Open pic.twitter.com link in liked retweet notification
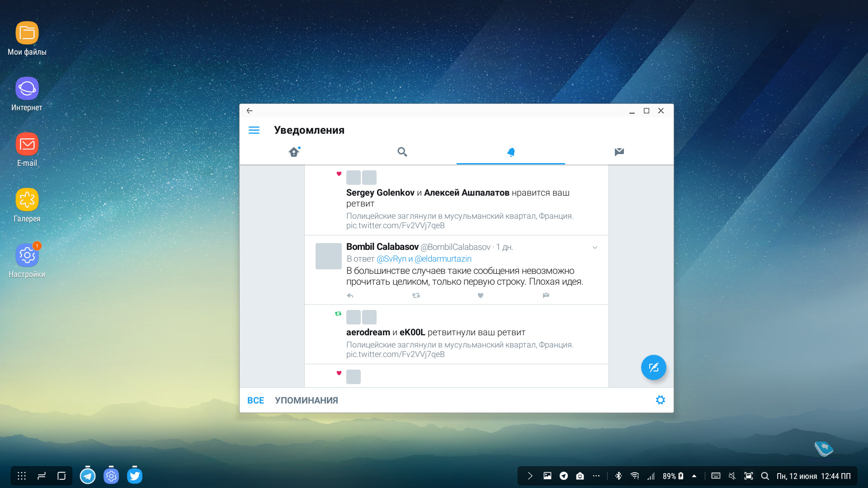The image size is (868, 488). pos(396,225)
